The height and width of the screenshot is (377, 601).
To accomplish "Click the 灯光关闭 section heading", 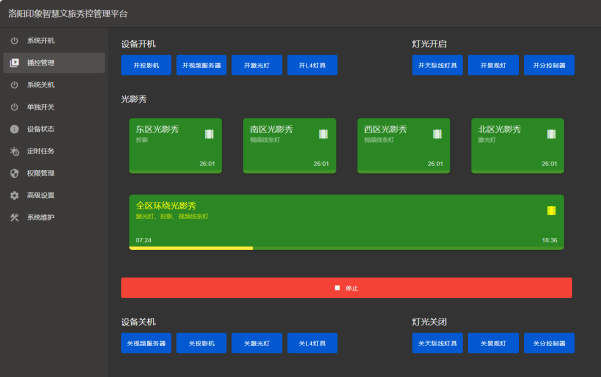I will pos(429,322).
